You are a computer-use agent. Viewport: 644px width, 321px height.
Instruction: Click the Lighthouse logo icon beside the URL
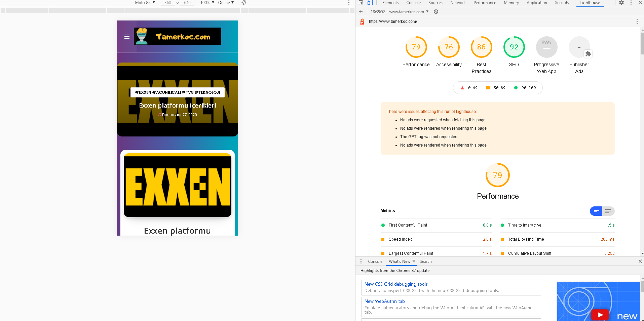click(x=362, y=22)
